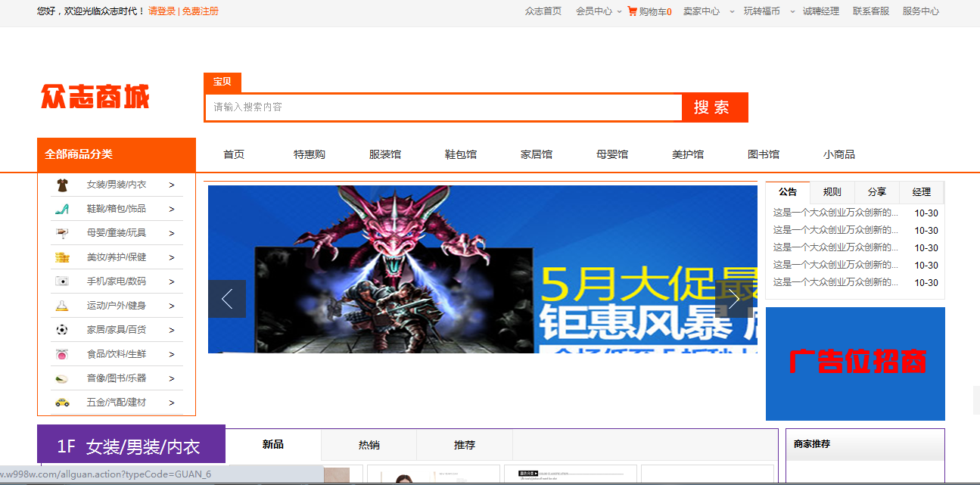This screenshot has width=980, height=485.
Task: Open the 规则 tab in announcements panel
Action: 832,191
